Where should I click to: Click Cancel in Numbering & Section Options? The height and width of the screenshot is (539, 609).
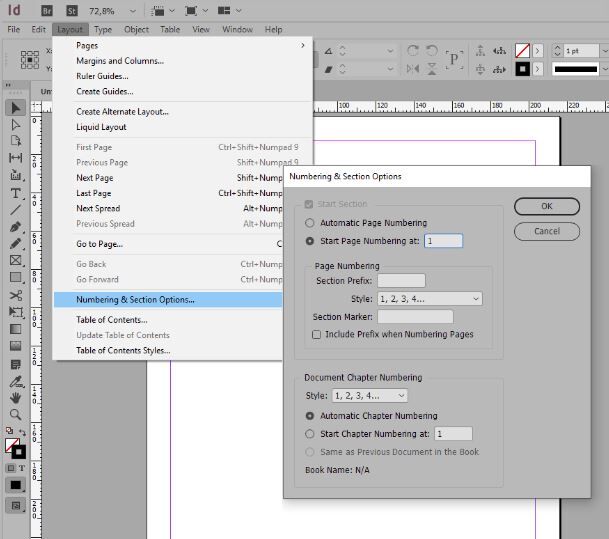pos(547,231)
